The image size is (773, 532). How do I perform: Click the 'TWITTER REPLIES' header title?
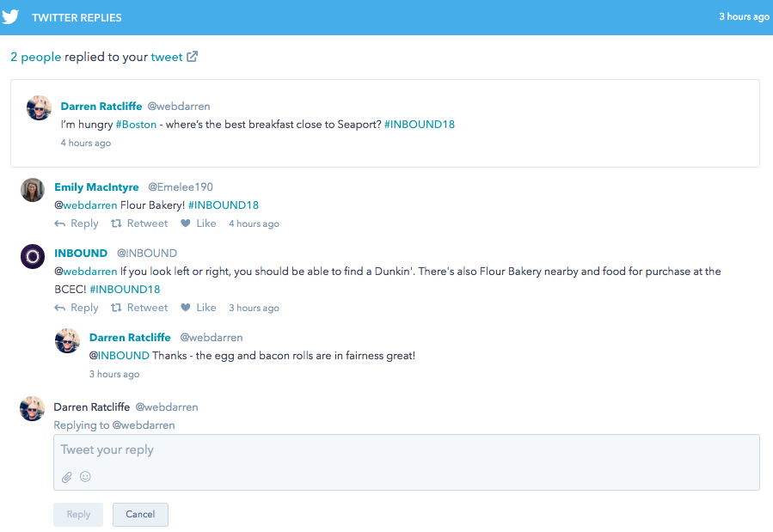point(77,18)
